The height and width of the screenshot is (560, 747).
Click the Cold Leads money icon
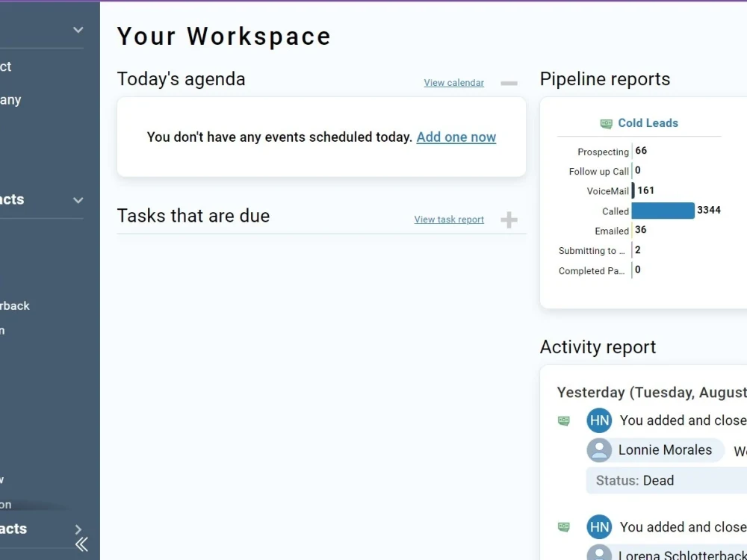(606, 124)
